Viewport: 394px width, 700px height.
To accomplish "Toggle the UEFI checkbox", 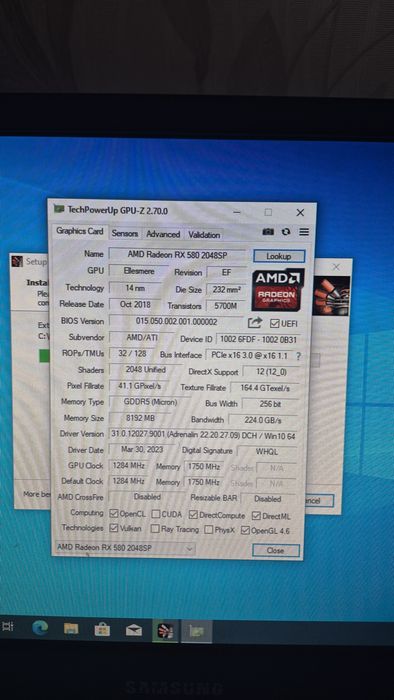I will (274, 324).
